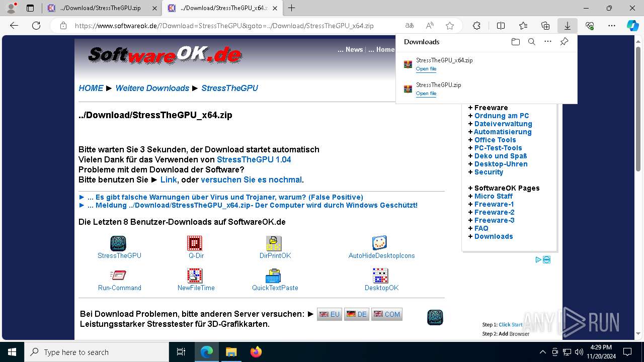The width and height of the screenshot is (644, 362).
Task: Open the False Positive virus warning link
Action: tap(225, 197)
